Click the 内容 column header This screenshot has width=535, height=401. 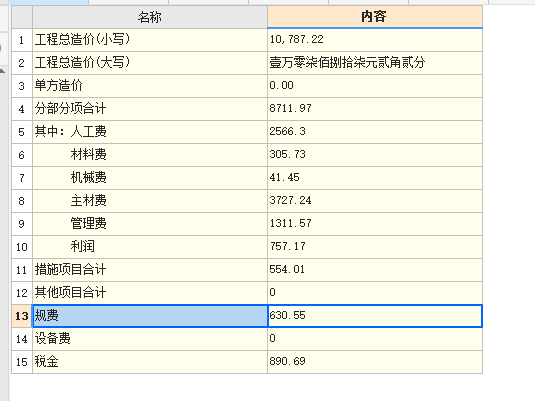click(x=375, y=17)
